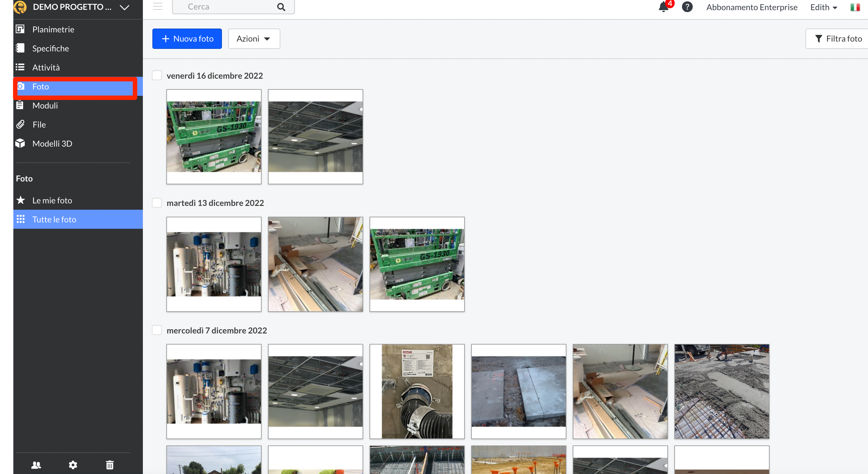Click the Italian flag language icon

[x=855, y=7]
